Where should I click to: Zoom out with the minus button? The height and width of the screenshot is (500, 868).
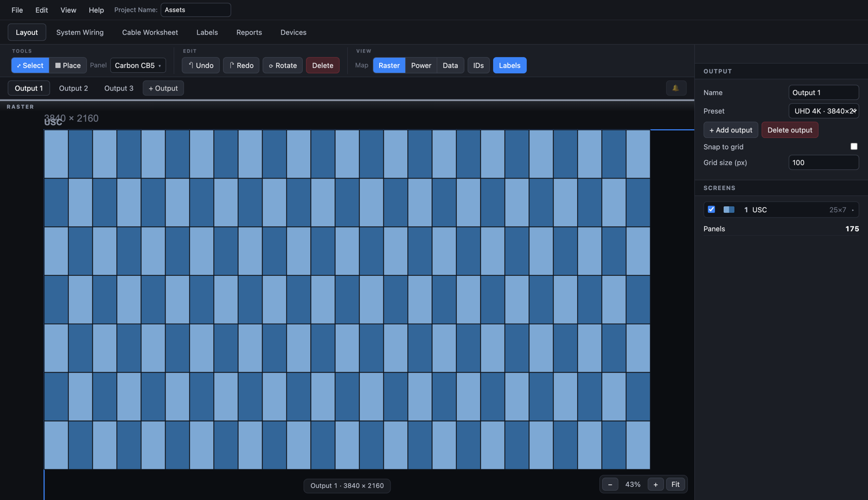(x=610, y=484)
